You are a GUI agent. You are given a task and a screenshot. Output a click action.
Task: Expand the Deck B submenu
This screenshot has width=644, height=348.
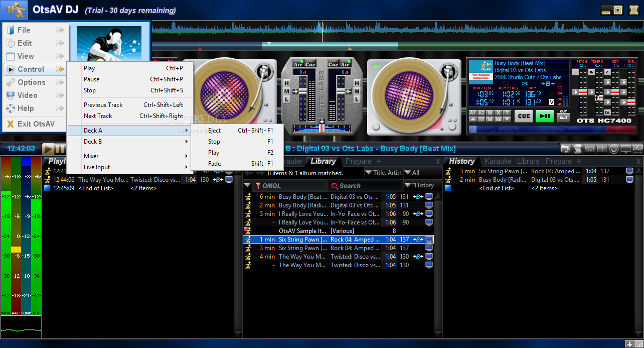(x=129, y=142)
